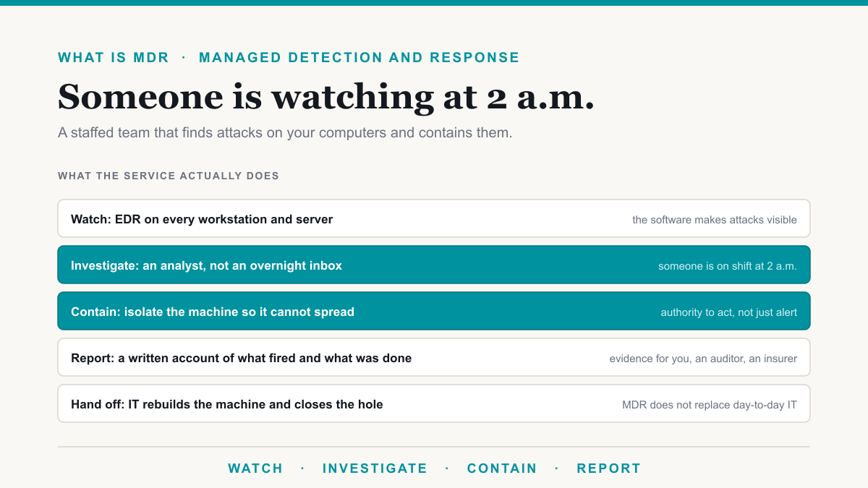Click "MANAGED DETECTION AND RESPONSE" header text

359,58
